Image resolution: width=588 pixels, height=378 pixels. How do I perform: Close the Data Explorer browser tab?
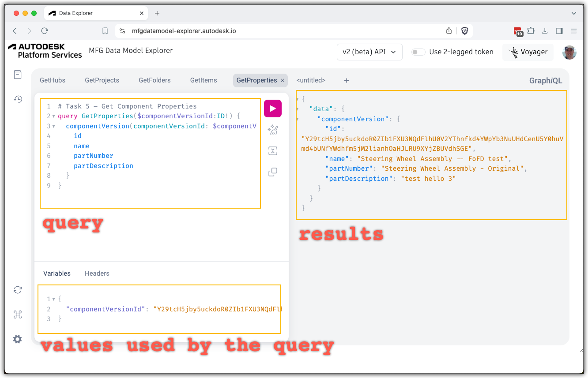pyautogui.click(x=142, y=13)
